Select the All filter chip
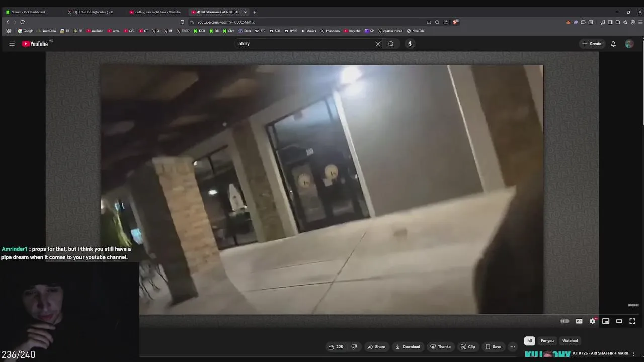 529,341
